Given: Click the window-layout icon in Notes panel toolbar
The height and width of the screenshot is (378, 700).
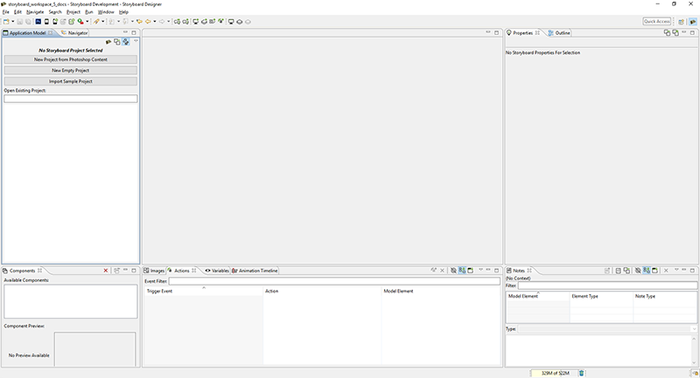Looking at the screenshot, I should [x=655, y=270].
